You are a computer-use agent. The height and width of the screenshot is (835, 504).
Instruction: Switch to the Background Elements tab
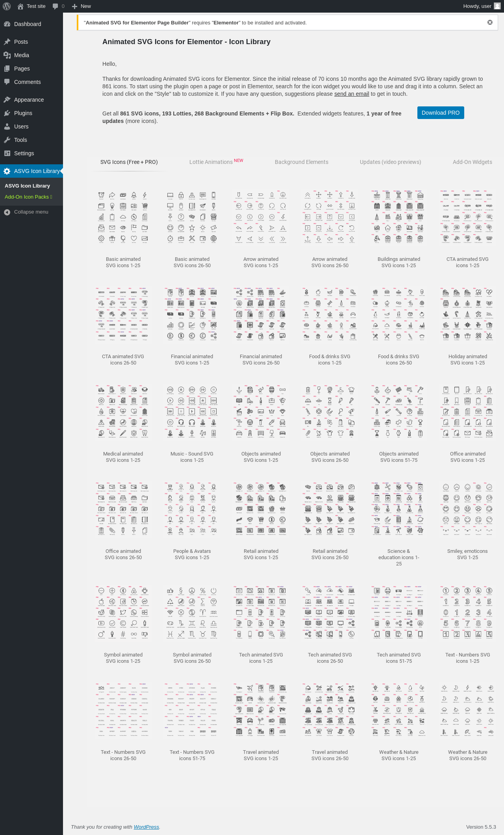coord(302,162)
